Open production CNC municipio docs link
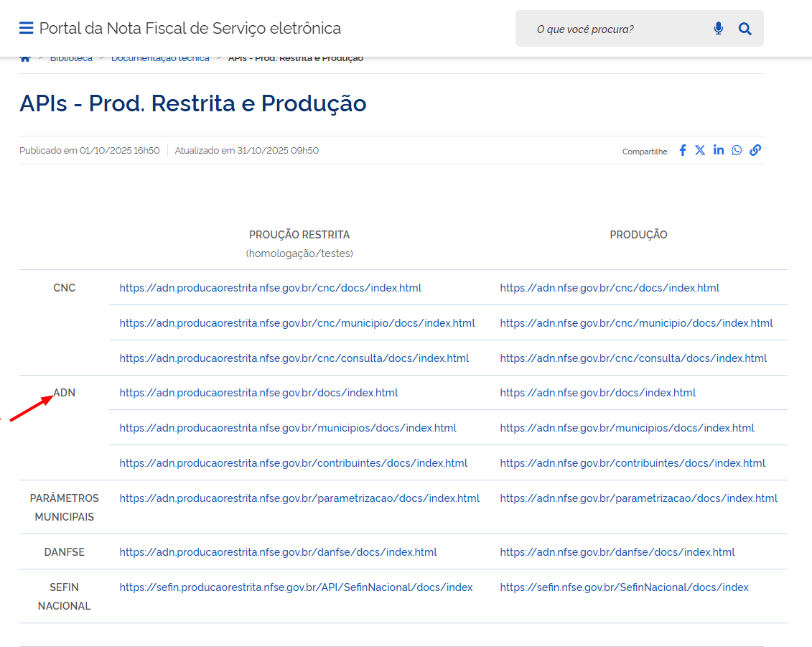812x647 pixels. pos(636,323)
